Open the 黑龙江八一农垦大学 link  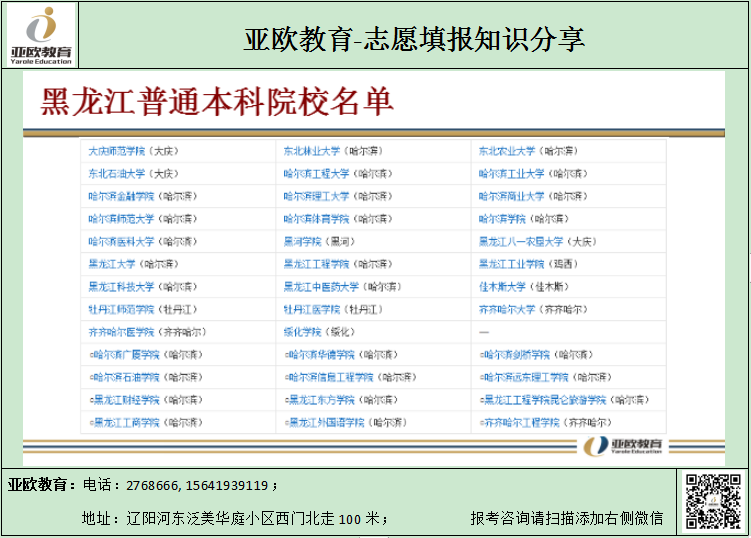tap(521, 241)
